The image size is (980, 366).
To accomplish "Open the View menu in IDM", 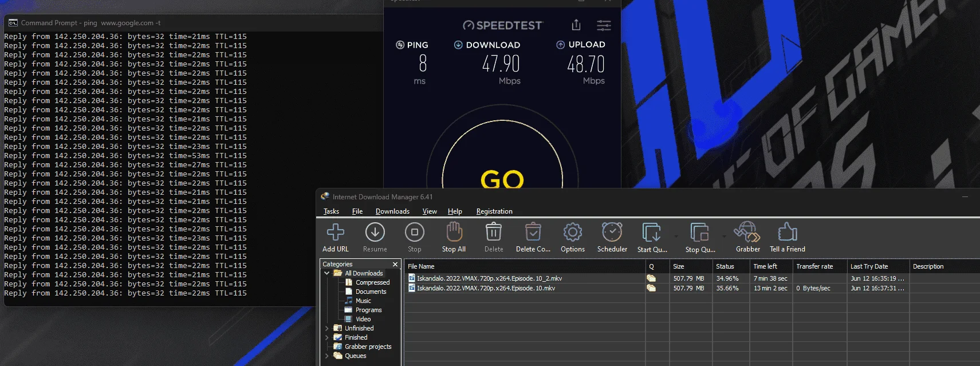I will (430, 211).
